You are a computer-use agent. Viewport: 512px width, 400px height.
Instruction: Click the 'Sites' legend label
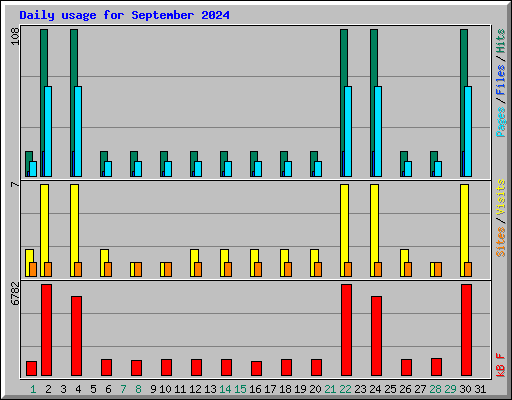tap(501, 242)
